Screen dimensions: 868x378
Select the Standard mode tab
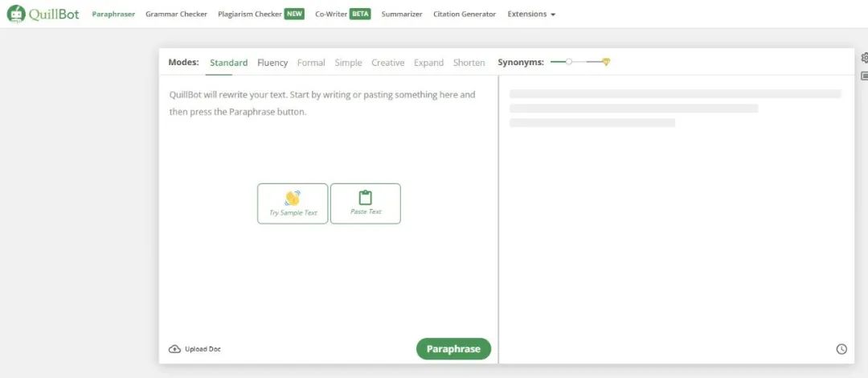point(228,63)
